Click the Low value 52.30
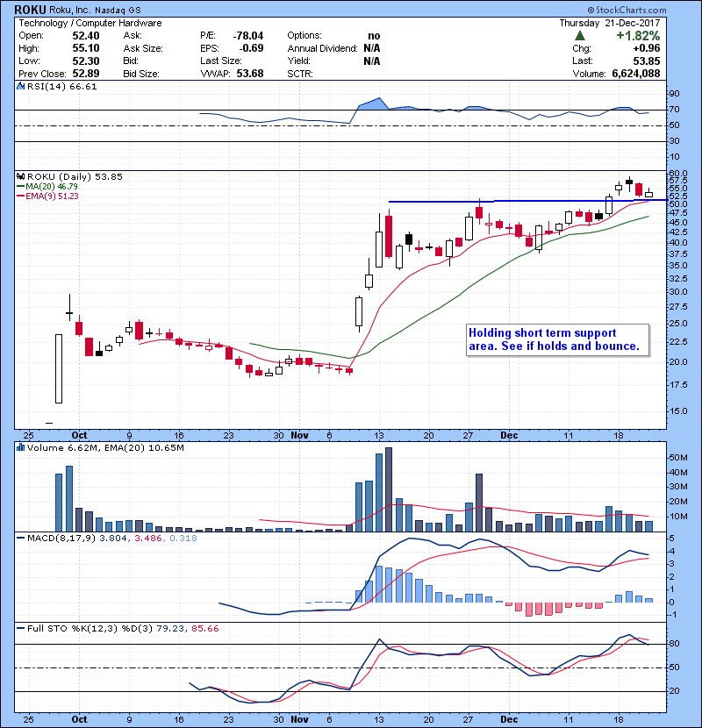The height and width of the screenshot is (728, 702). pyautogui.click(x=86, y=61)
